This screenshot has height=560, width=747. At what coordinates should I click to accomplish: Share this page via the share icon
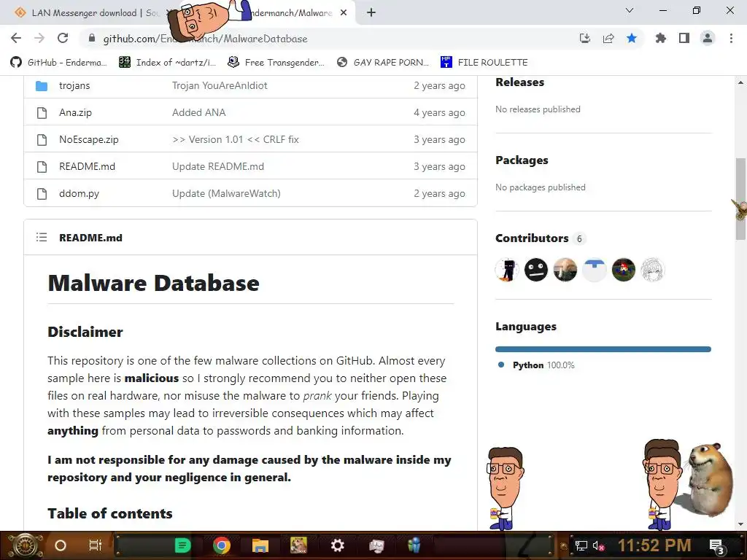[608, 38]
